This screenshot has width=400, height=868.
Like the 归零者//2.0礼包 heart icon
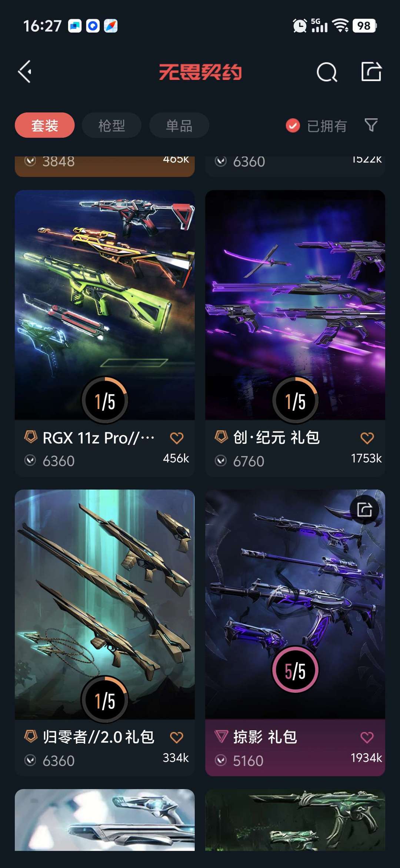[177, 737]
